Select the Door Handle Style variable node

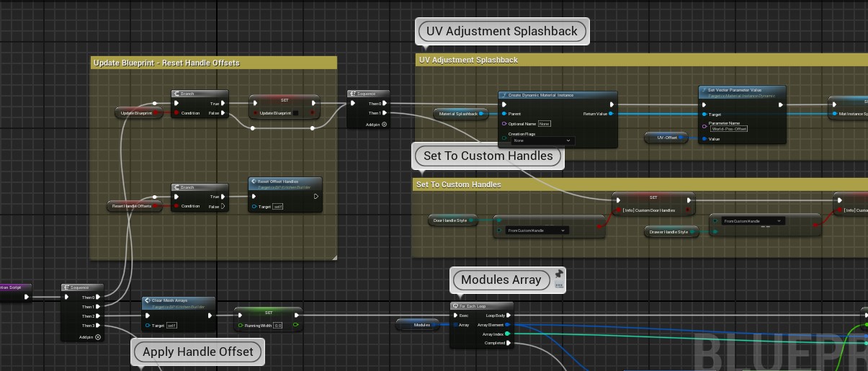pos(453,220)
